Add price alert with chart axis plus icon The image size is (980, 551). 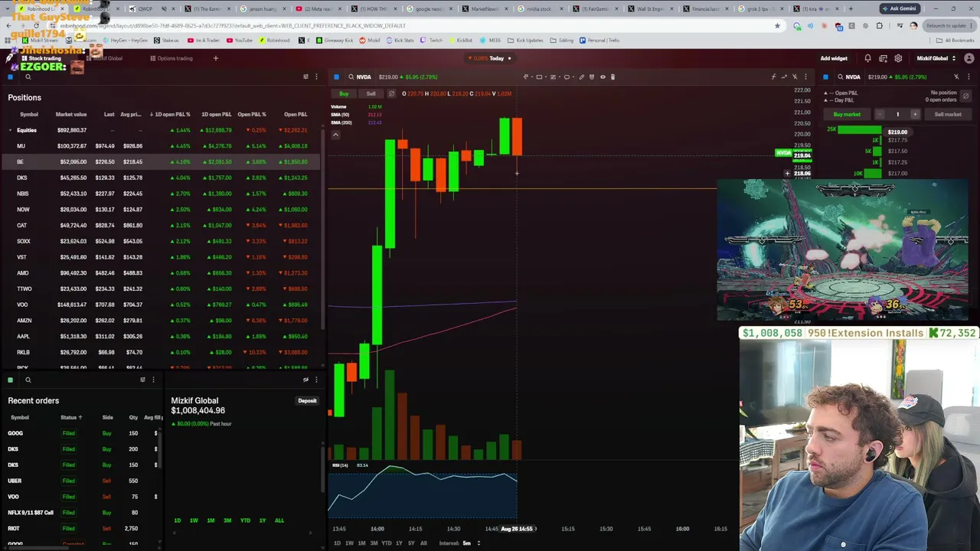tap(787, 174)
